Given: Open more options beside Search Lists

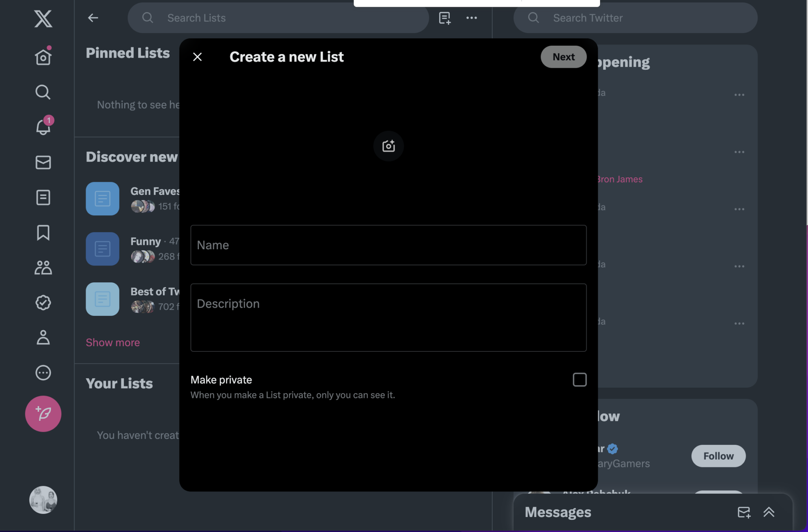Looking at the screenshot, I should [x=471, y=18].
